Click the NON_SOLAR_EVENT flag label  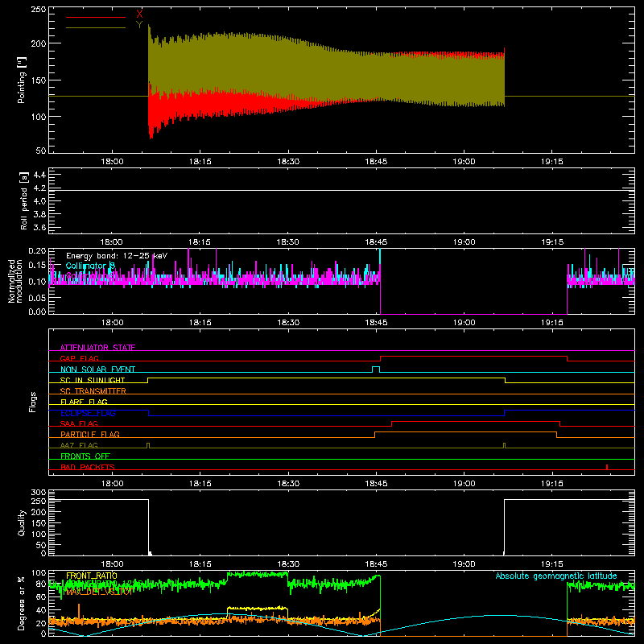97,369
